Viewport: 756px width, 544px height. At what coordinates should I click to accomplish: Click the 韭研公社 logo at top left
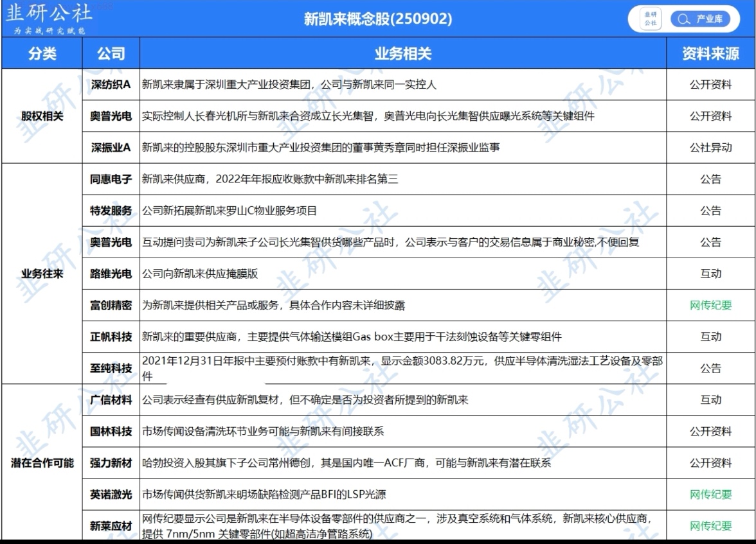[45, 19]
